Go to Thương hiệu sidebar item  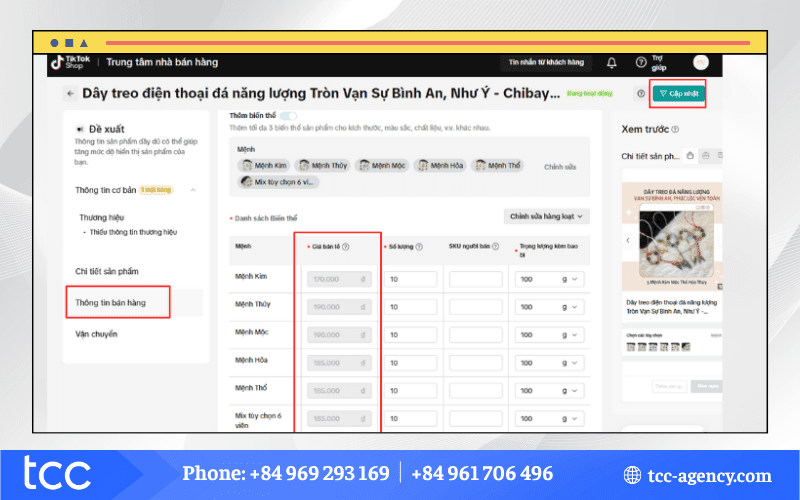(102, 217)
